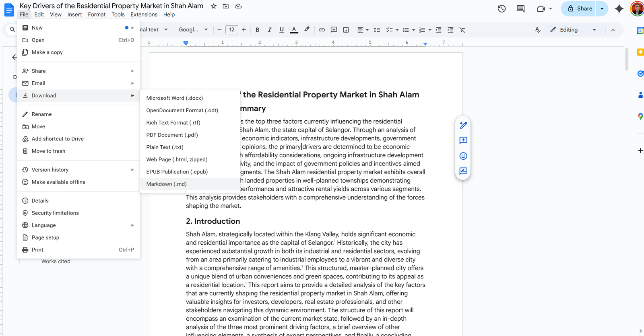Open Google Keep side panel

(x=640, y=52)
